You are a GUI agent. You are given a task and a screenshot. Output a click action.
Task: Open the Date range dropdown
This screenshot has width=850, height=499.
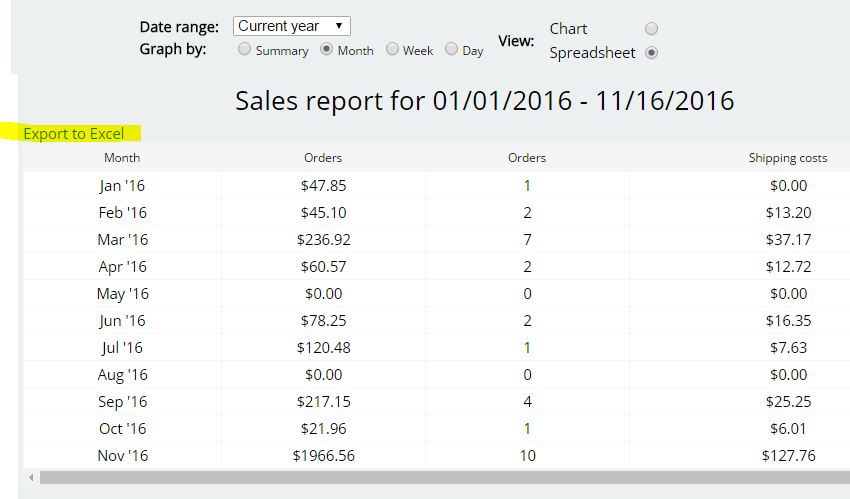(292, 26)
